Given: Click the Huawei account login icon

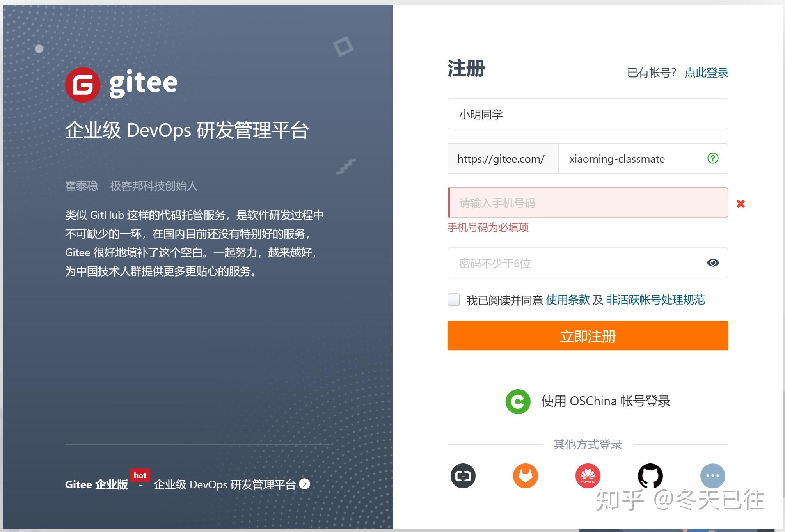Looking at the screenshot, I should coord(588,476).
